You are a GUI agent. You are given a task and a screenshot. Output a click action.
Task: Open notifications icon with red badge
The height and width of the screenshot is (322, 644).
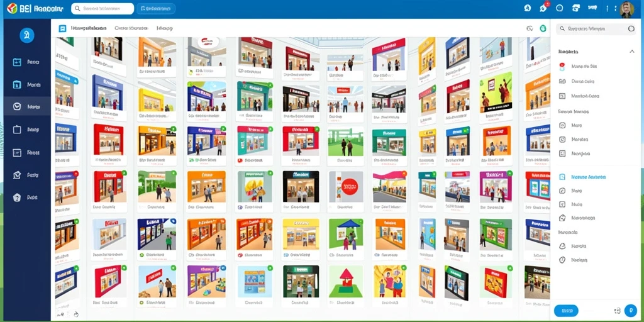click(x=544, y=8)
